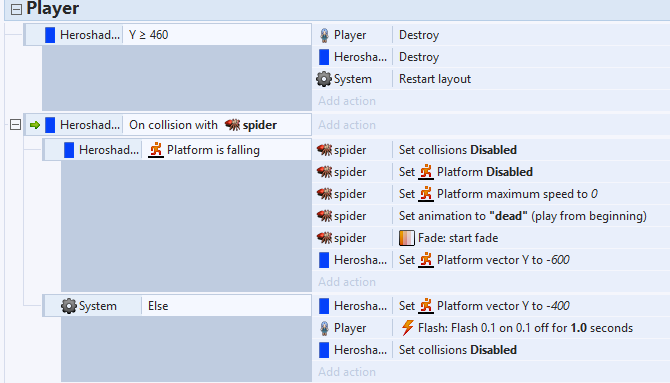Select Heroshadow Destroy action
The width and height of the screenshot is (670, 383).
point(491,57)
